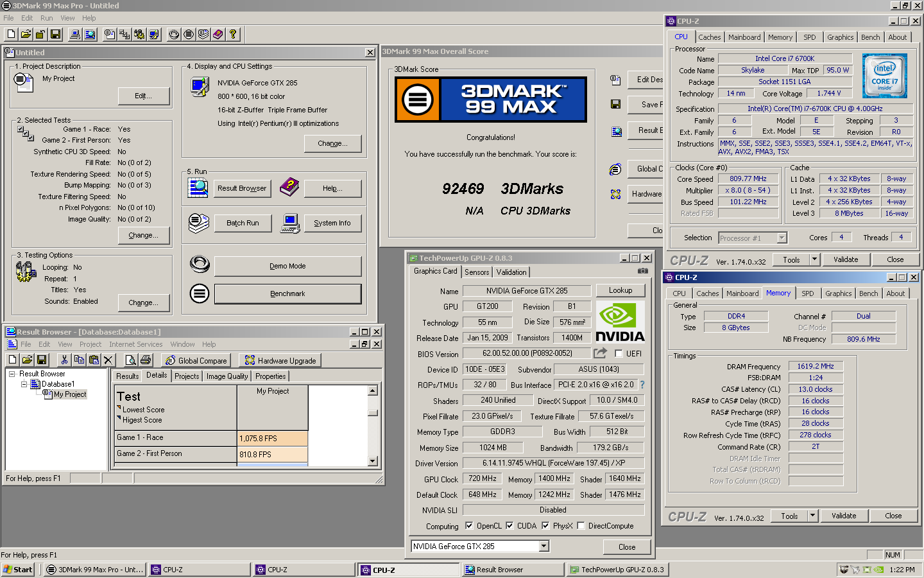Click BIOS export share icon in GPU-Z
Screen dimensions: 924x578
[x=600, y=353]
